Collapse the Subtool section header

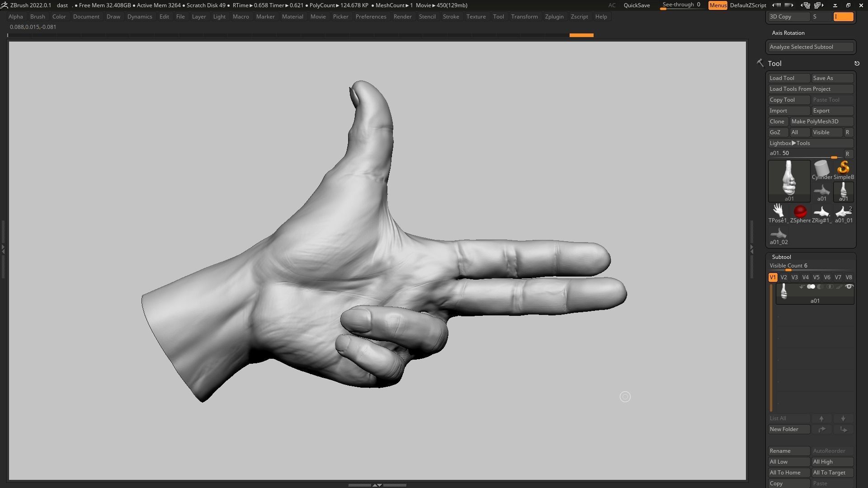pos(781,257)
